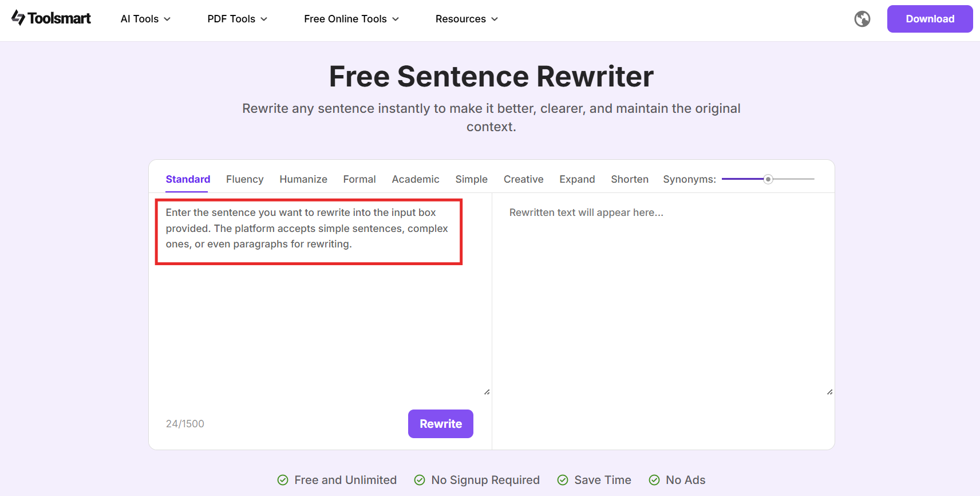Switch to the Shorten mode

pyautogui.click(x=630, y=179)
